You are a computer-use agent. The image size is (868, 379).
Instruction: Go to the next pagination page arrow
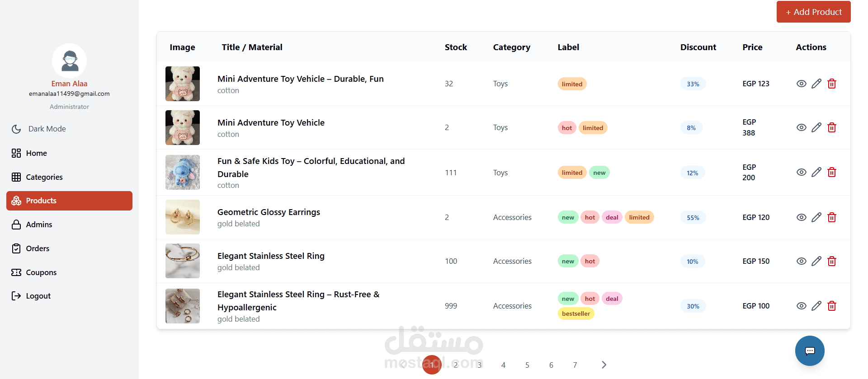pyautogui.click(x=604, y=365)
